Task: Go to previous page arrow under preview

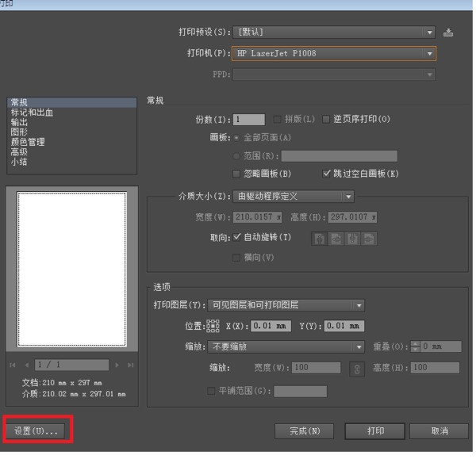Action: point(27,365)
